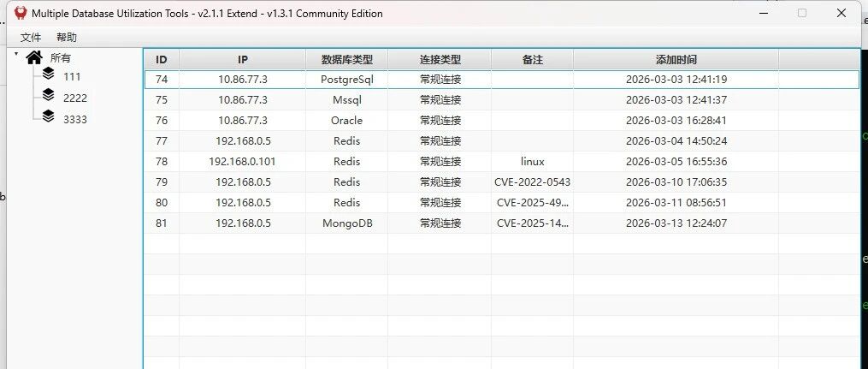The width and height of the screenshot is (868, 369).
Task: Click the CVE-2025-14... remark cell
Action: 533,223
